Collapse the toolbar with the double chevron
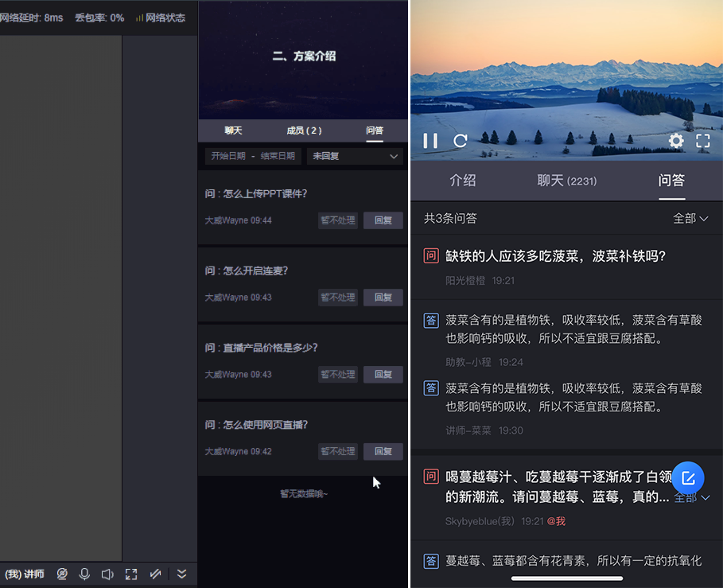Image resolution: width=723 pixels, height=588 pixels. click(182, 574)
